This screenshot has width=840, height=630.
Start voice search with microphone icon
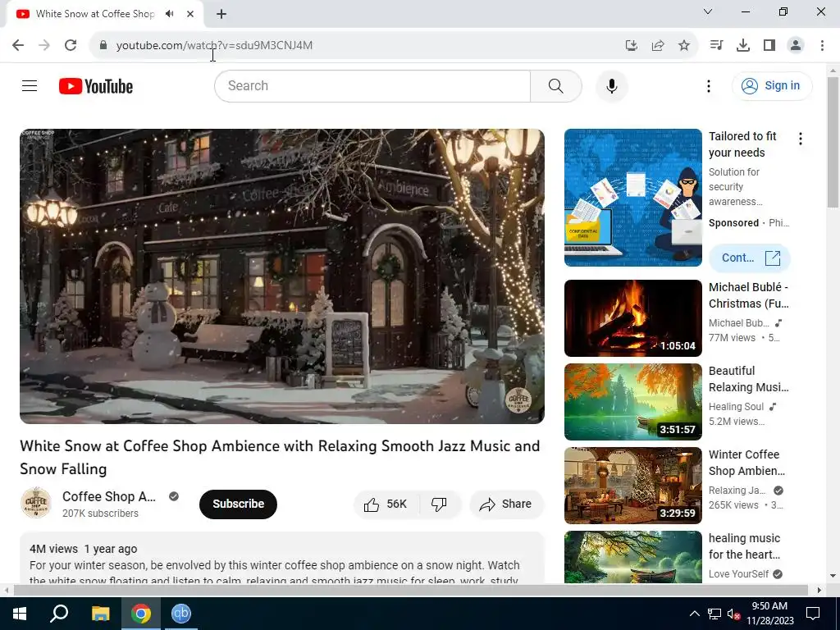(x=612, y=85)
